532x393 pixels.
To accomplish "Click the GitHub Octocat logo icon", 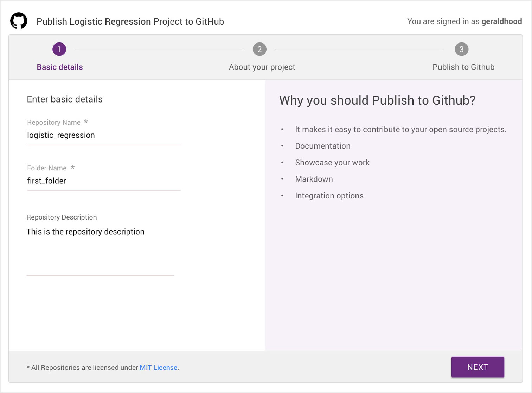I will (x=19, y=21).
